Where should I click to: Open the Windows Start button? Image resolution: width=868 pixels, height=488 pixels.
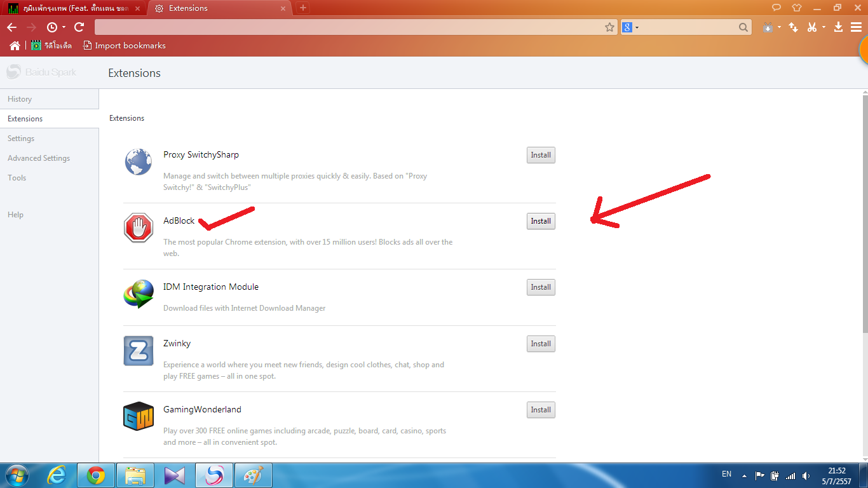click(18, 475)
